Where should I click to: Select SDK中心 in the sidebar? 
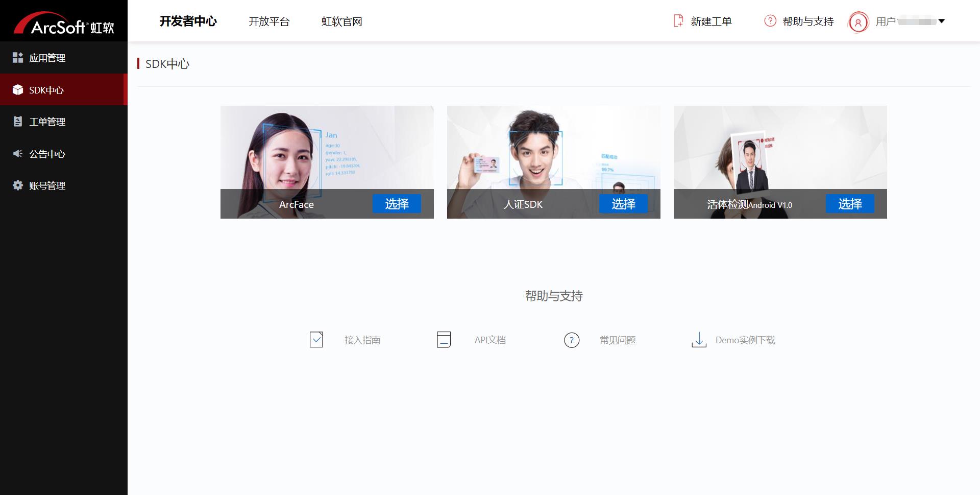[x=64, y=90]
